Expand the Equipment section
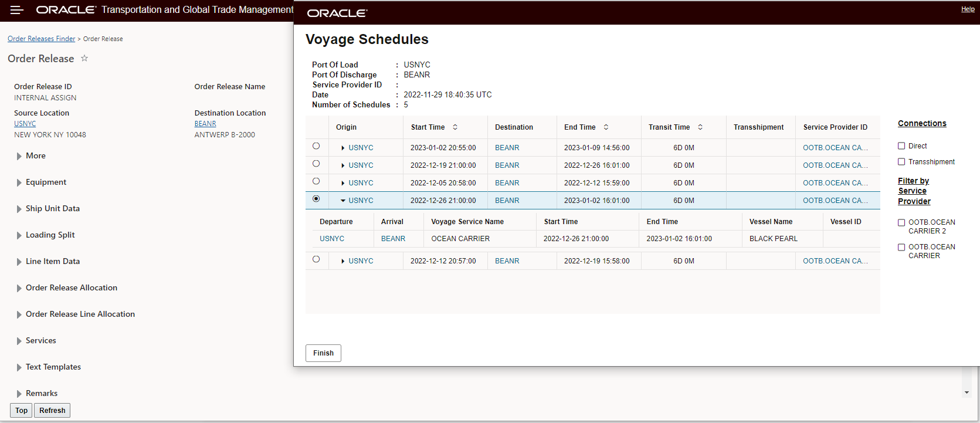Image resolution: width=980 pixels, height=423 pixels. (x=19, y=182)
